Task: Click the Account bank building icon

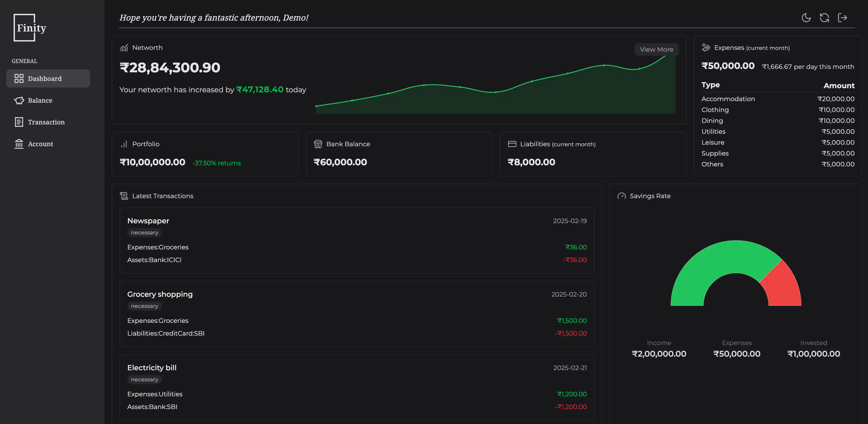Action: pos(19,144)
